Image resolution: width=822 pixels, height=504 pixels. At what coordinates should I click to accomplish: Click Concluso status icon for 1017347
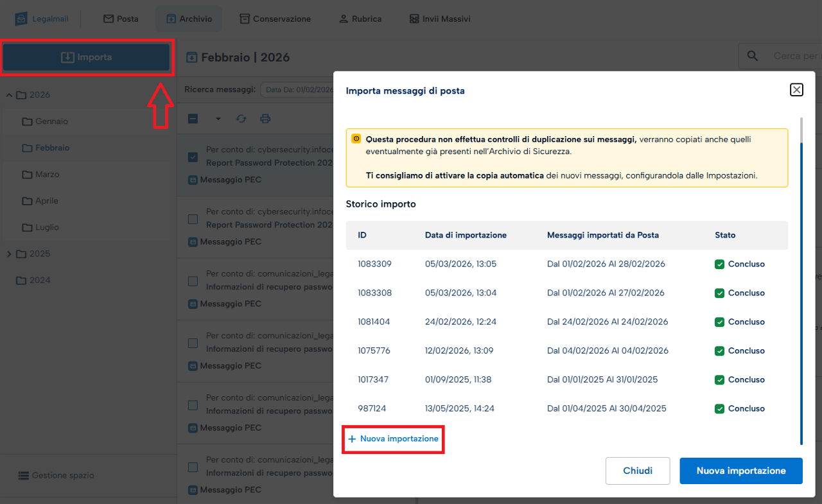pos(719,379)
